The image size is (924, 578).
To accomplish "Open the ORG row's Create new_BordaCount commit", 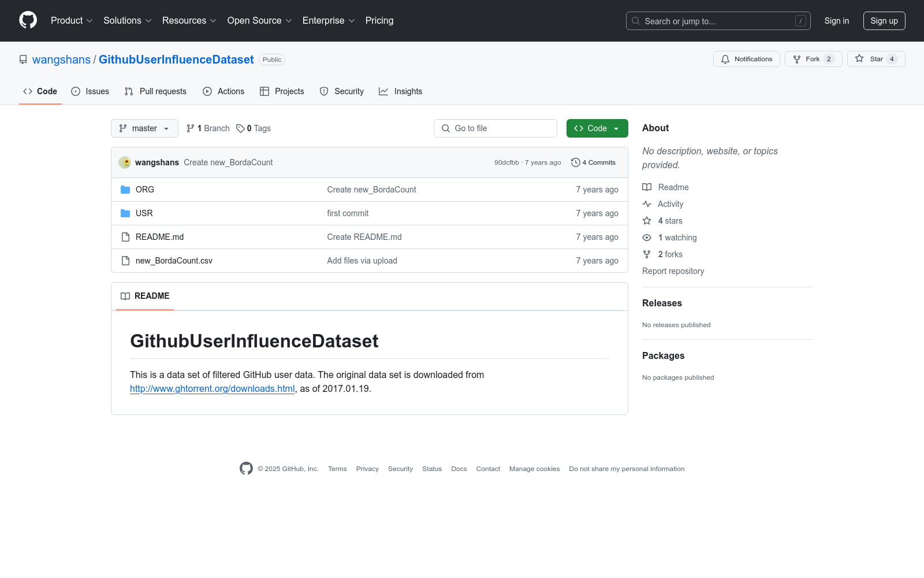I will [371, 190].
